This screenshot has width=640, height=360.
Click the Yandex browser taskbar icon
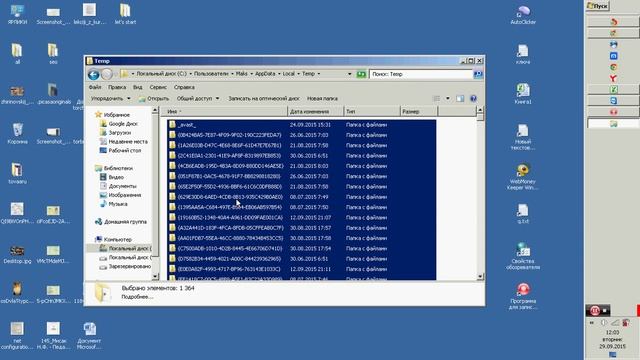[613, 78]
